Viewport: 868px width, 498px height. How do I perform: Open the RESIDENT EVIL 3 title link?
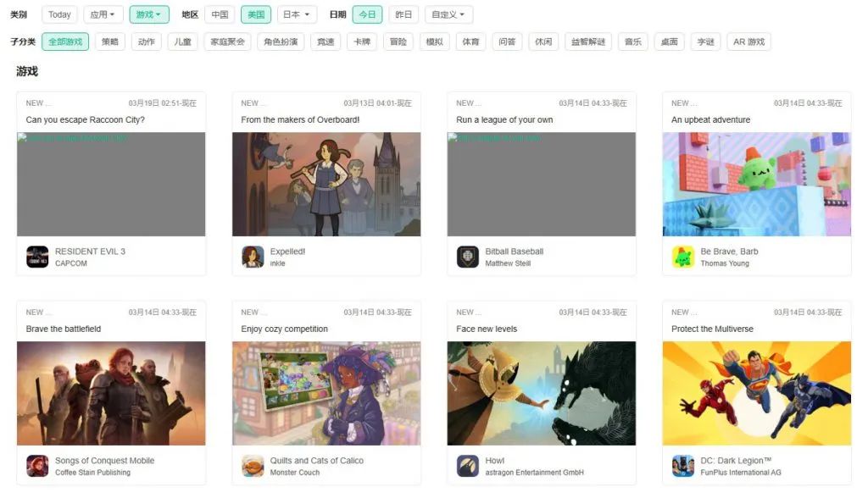tap(90, 252)
